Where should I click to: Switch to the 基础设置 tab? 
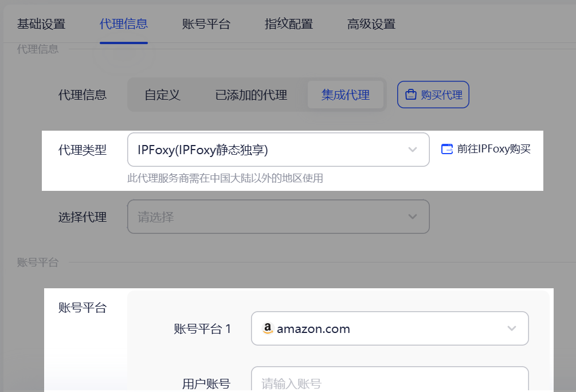(x=41, y=25)
